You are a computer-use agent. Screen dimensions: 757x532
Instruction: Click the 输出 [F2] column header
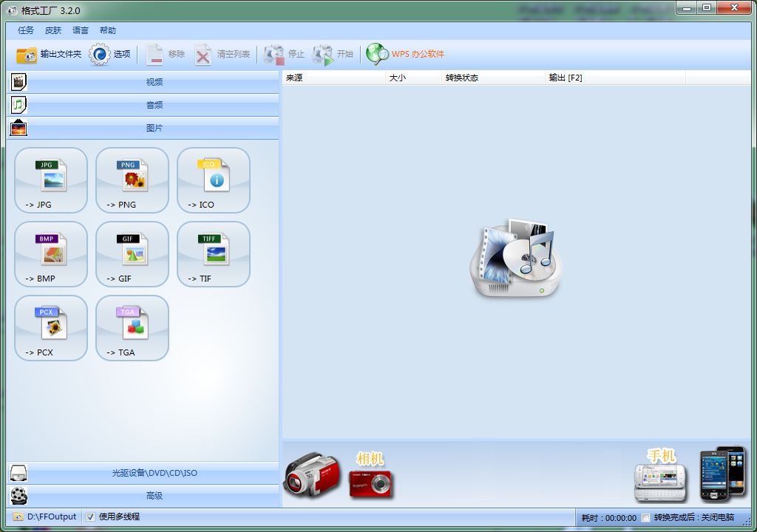tap(616, 78)
